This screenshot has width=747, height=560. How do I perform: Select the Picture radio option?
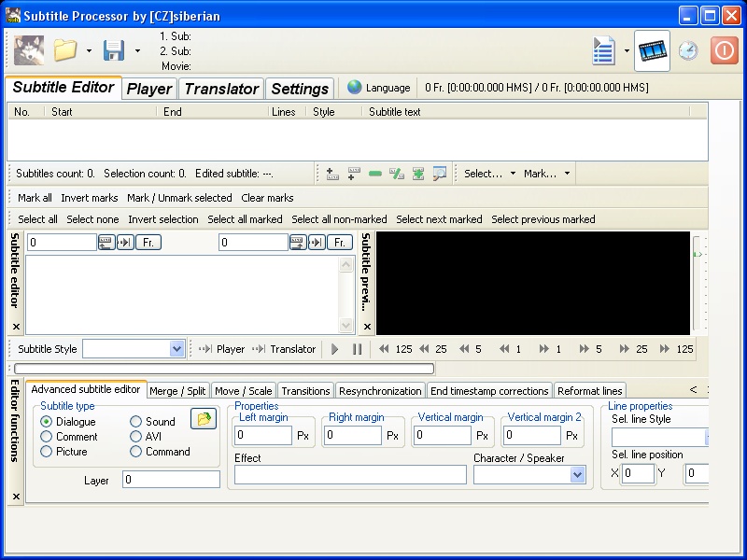pos(46,452)
